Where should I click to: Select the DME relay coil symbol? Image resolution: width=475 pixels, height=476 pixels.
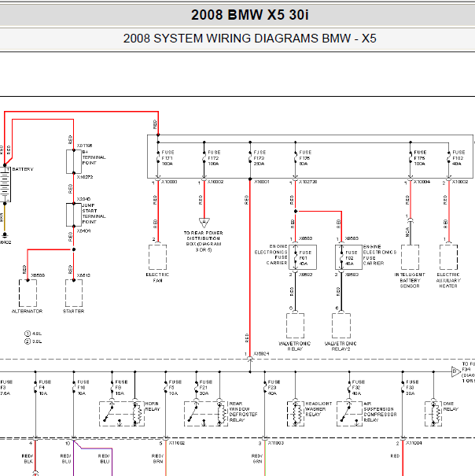433,414
